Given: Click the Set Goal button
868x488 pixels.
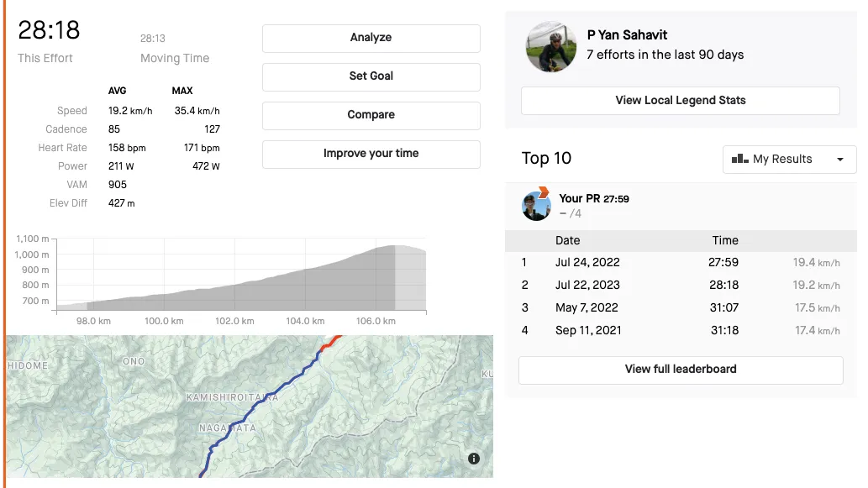Looking at the screenshot, I should [371, 76].
